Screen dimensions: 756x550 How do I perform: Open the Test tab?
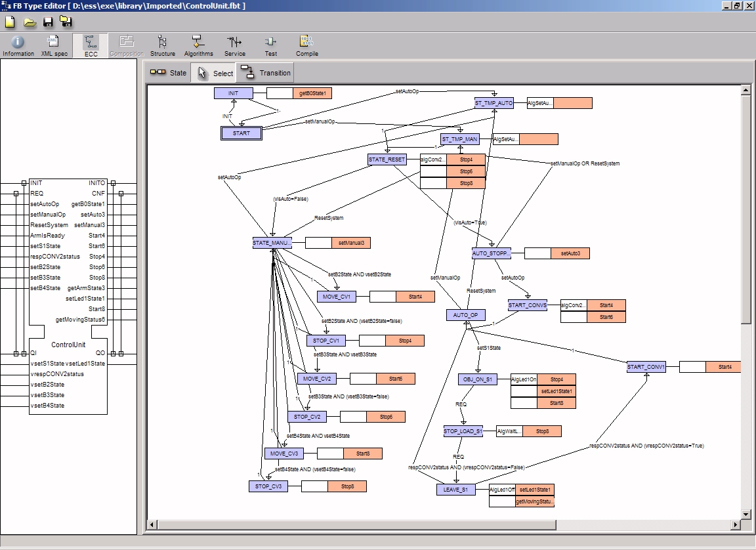[x=270, y=47]
